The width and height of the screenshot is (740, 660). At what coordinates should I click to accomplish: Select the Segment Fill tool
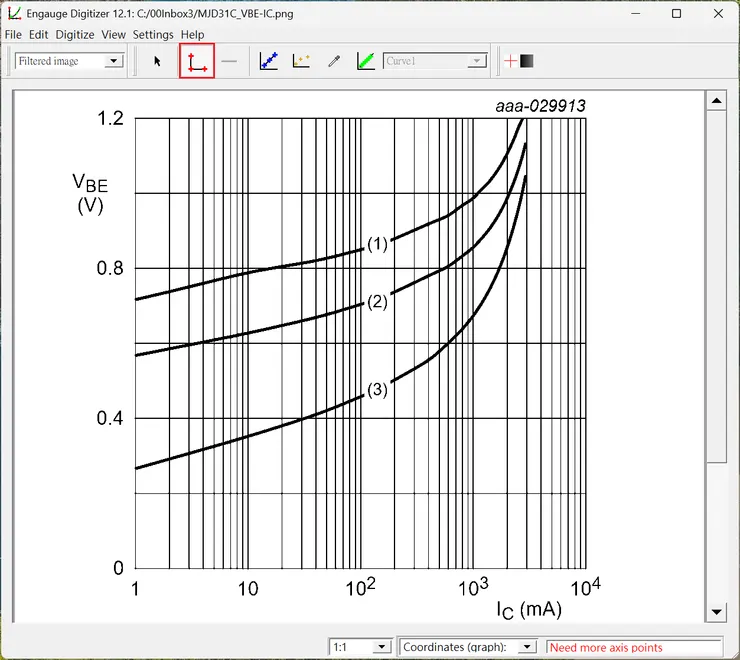366,61
